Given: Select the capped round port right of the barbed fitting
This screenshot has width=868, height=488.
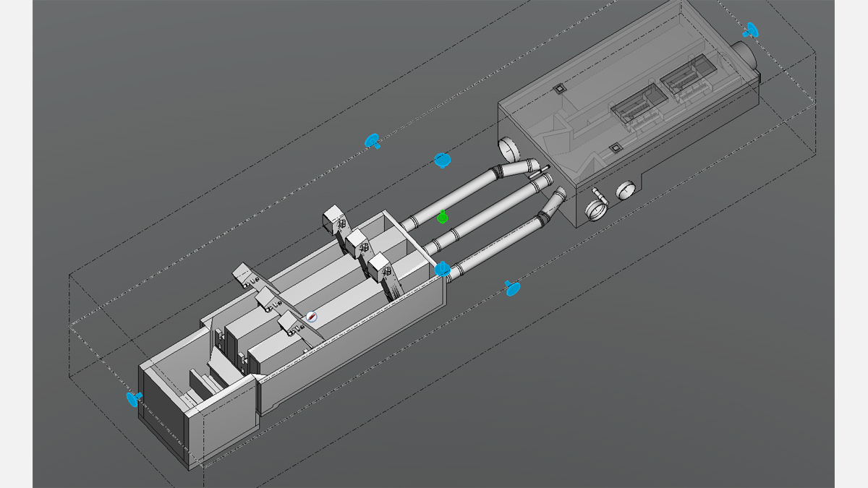Looking at the screenshot, I should click(625, 191).
